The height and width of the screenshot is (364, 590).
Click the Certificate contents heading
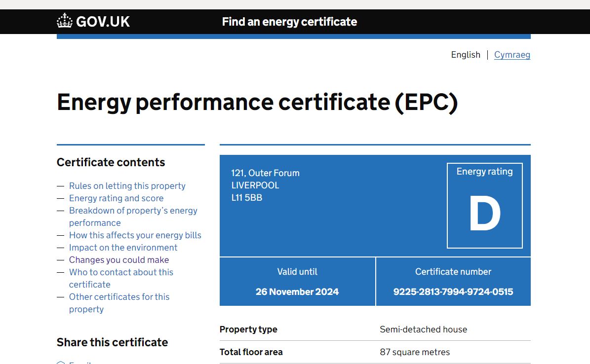111,162
